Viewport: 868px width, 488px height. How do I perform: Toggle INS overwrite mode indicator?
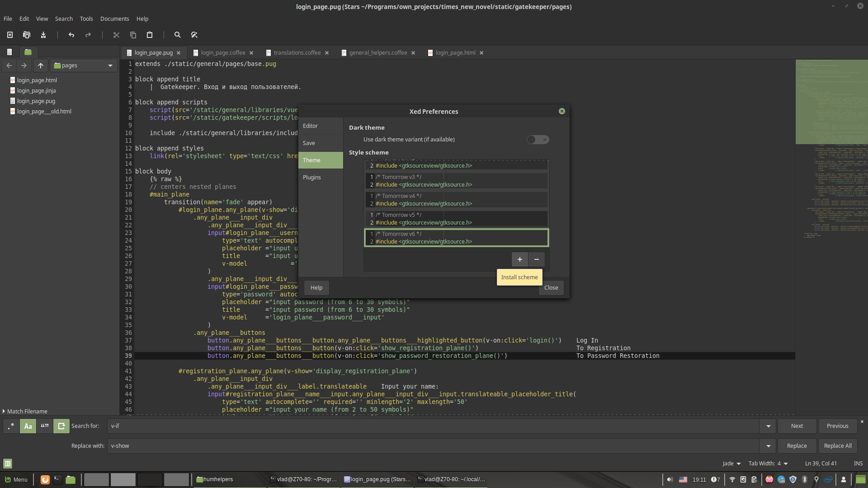point(858,463)
